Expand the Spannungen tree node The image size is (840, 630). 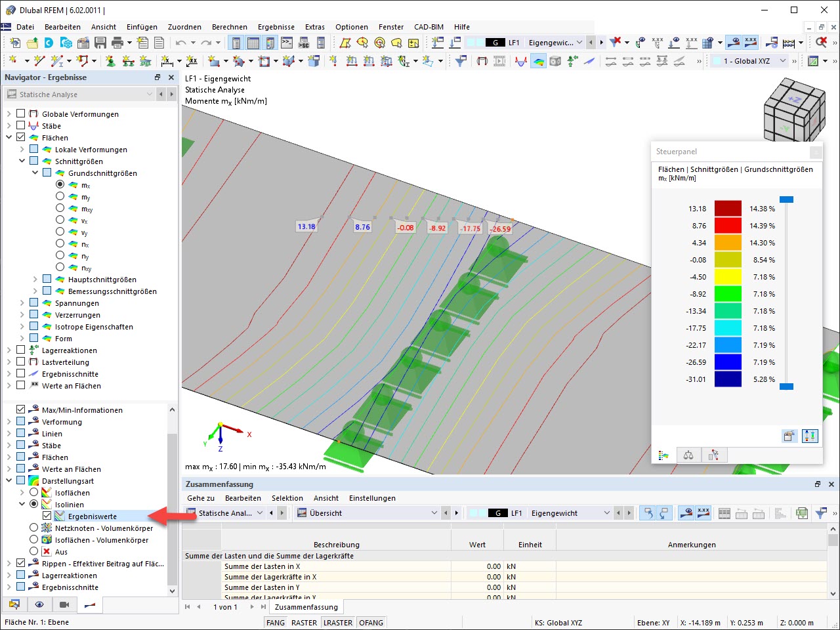point(22,303)
